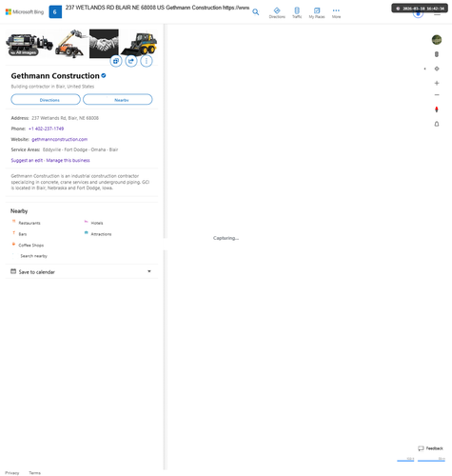Click the map control below the aerial thumbnail
This screenshot has height=476, width=452.
(x=437, y=54)
